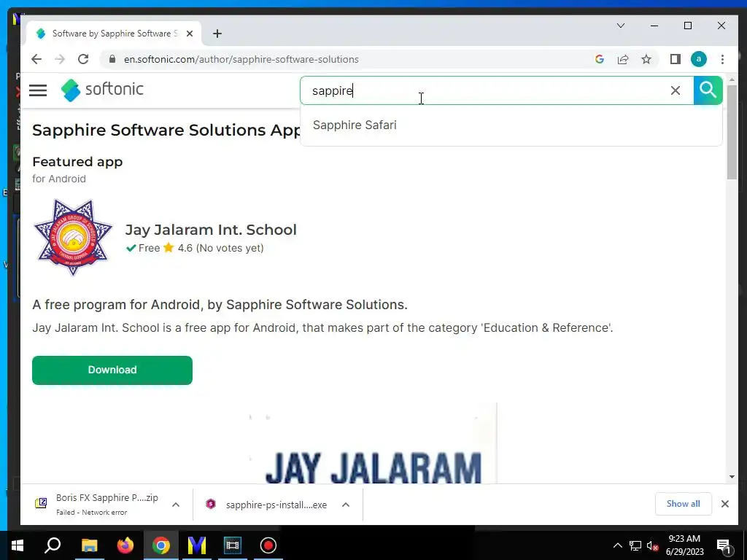Open File Explorer from taskbar

[x=89, y=545]
